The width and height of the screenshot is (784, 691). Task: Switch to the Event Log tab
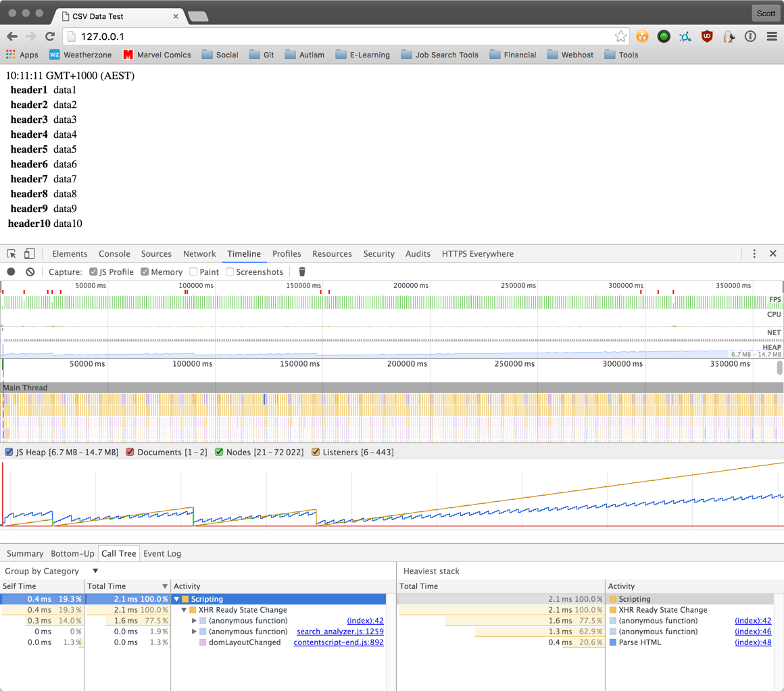tap(162, 554)
